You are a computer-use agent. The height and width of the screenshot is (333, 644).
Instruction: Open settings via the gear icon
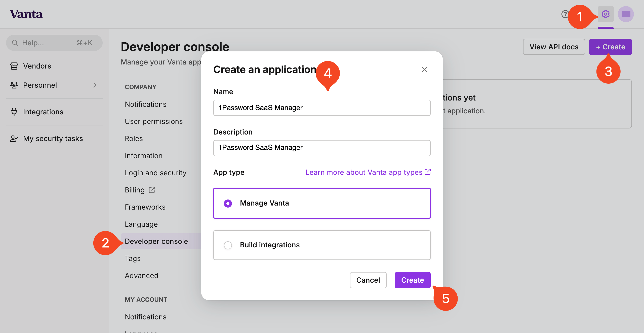[x=606, y=14]
